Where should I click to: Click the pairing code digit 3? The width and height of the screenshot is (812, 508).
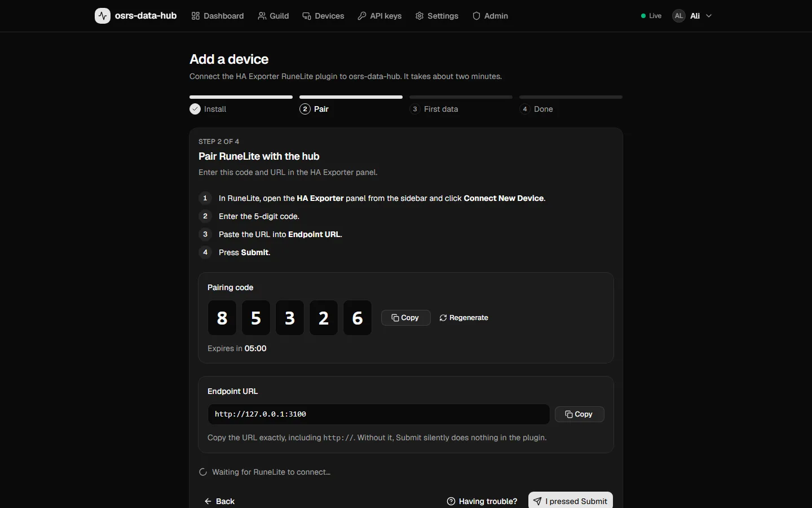[290, 318]
